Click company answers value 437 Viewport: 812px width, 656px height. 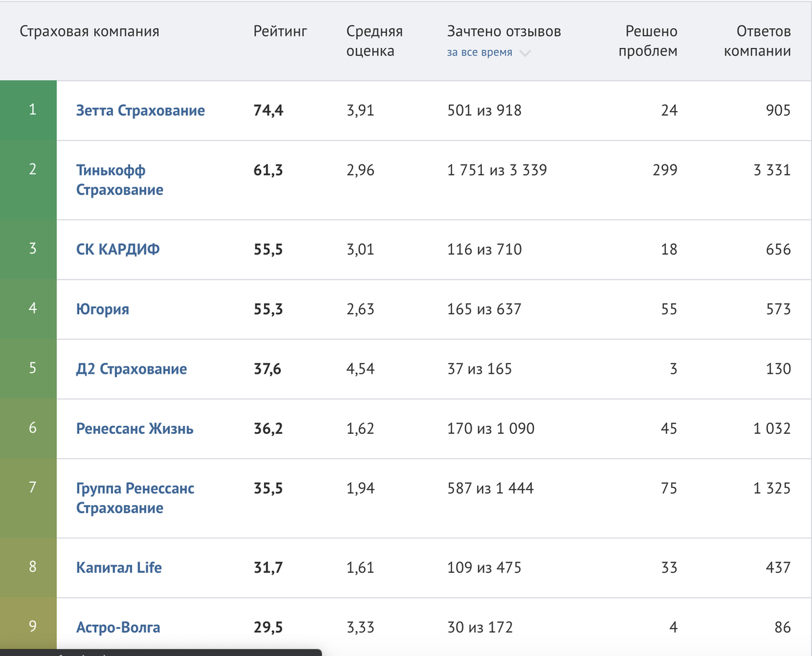tap(778, 567)
